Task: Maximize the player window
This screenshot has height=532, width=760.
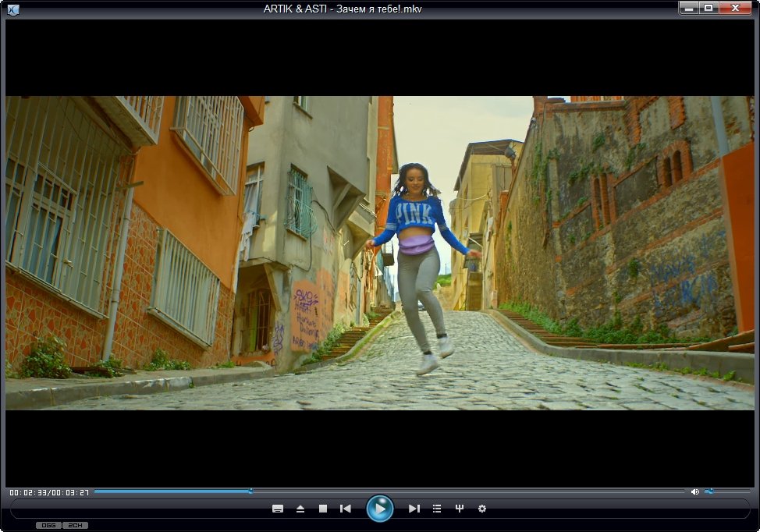Action: pyautogui.click(x=709, y=9)
